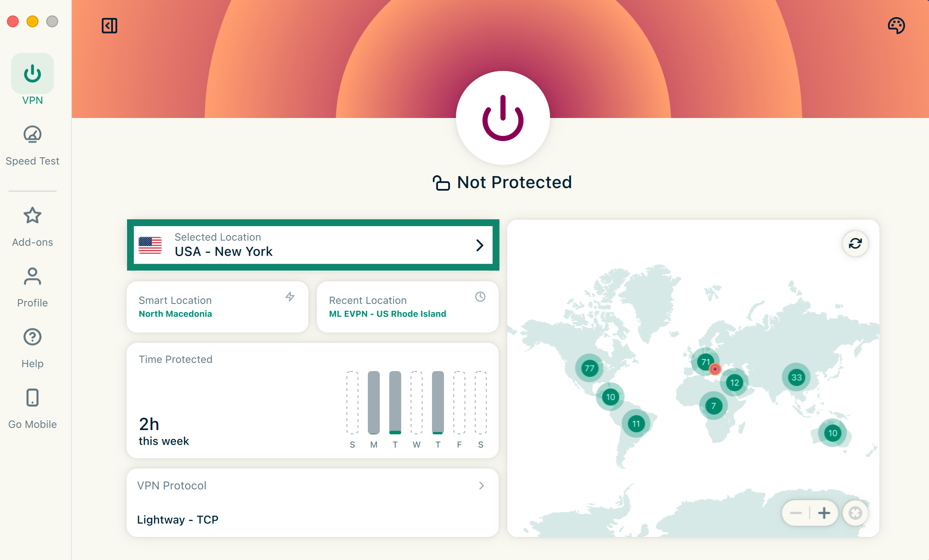Image resolution: width=929 pixels, height=560 pixels.
Task: Zoom out on the map
Action: point(796,513)
